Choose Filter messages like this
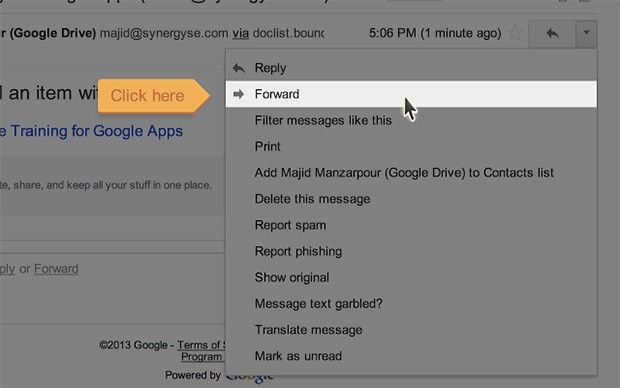Screen dimensions: 620x388 (x=411, y=120)
